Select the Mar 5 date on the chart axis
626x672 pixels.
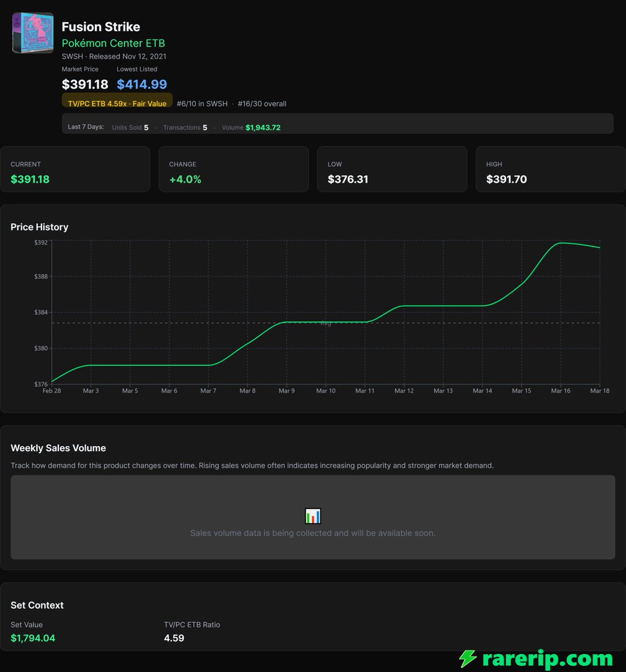[x=130, y=391]
